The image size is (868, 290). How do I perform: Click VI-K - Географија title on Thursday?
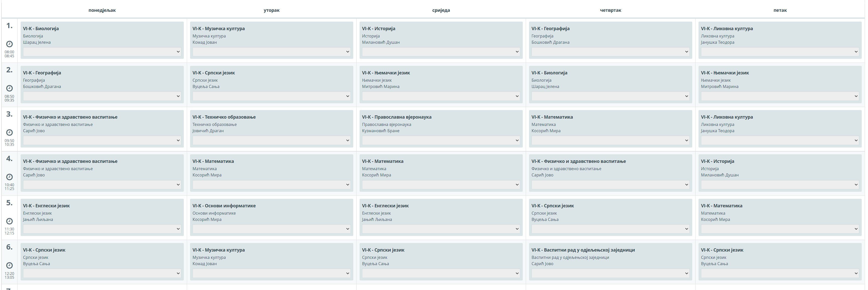[550, 29]
